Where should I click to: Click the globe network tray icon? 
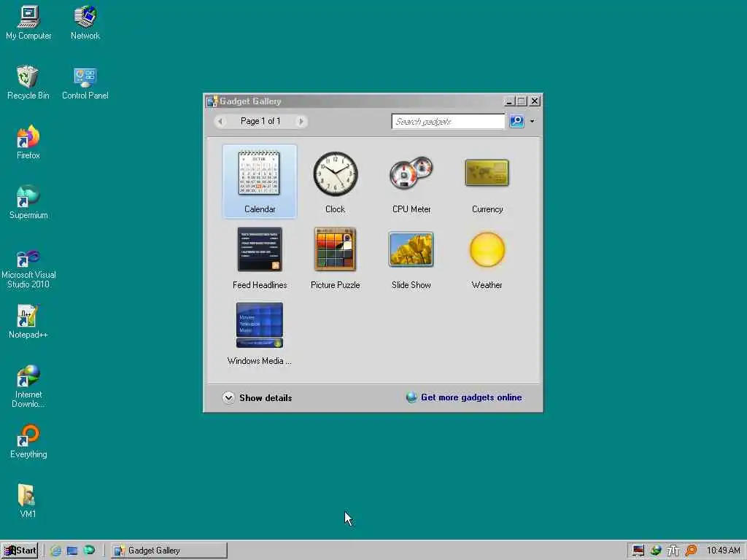click(656, 551)
